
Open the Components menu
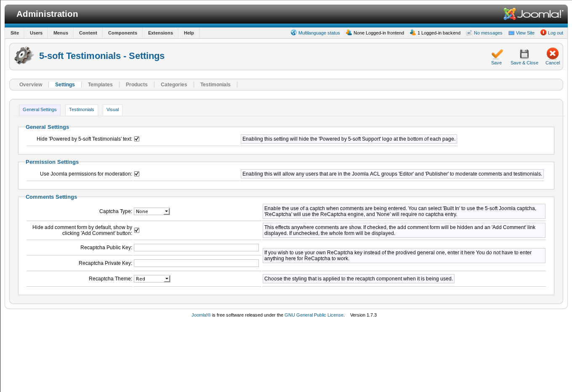click(x=122, y=33)
